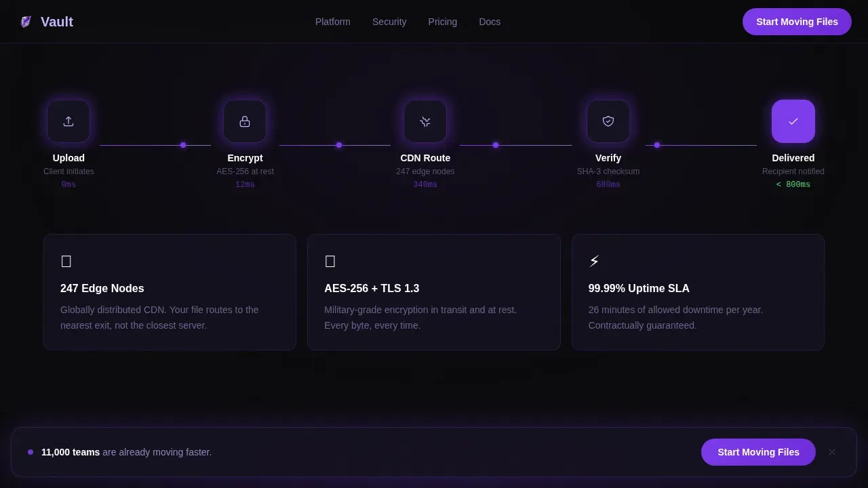The width and height of the screenshot is (868, 488).
Task: Click the lightning bolt Uptime icon
Action: (x=594, y=261)
